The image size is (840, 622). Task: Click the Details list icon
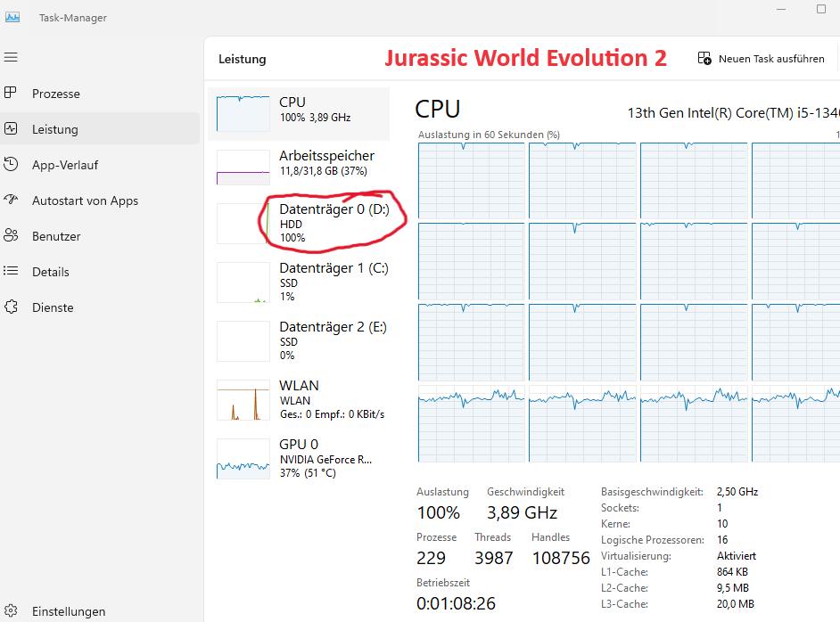pos(11,271)
